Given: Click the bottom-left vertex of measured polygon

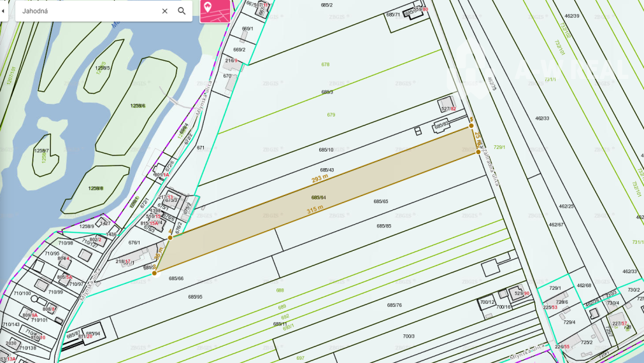Looking at the screenshot, I should (x=154, y=273).
